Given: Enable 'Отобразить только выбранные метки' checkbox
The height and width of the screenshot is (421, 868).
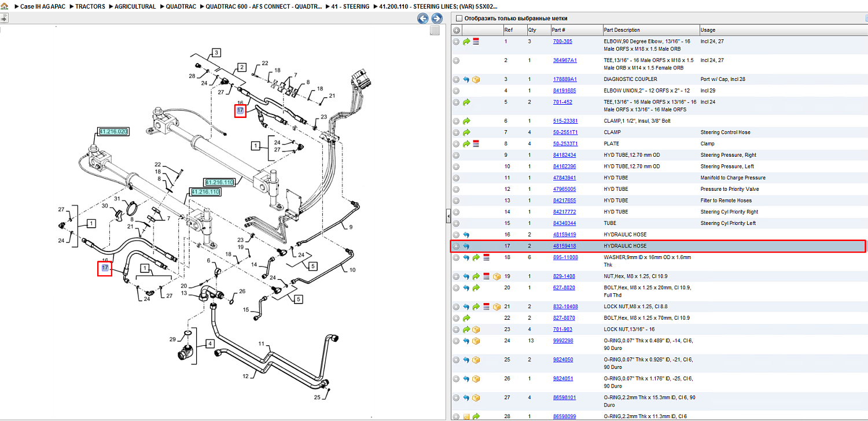Looking at the screenshot, I should click(x=459, y=19).
